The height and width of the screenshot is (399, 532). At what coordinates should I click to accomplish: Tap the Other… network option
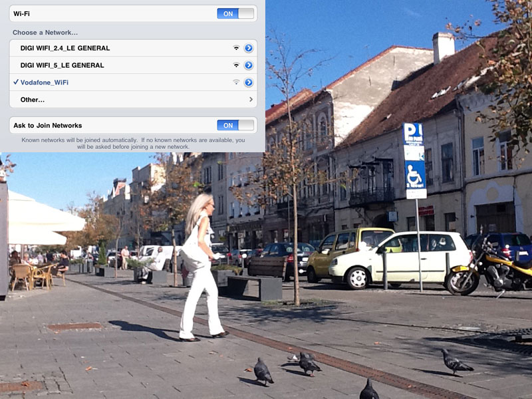coord(33,100)
